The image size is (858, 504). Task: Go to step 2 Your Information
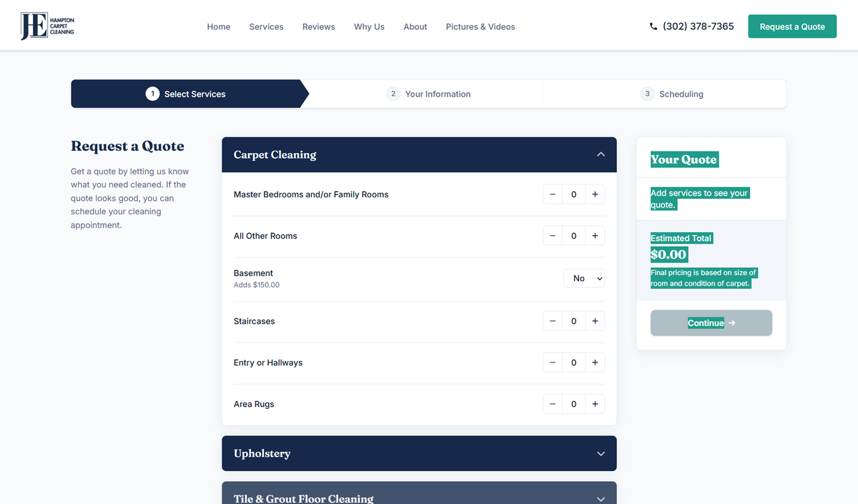(428, 94)
